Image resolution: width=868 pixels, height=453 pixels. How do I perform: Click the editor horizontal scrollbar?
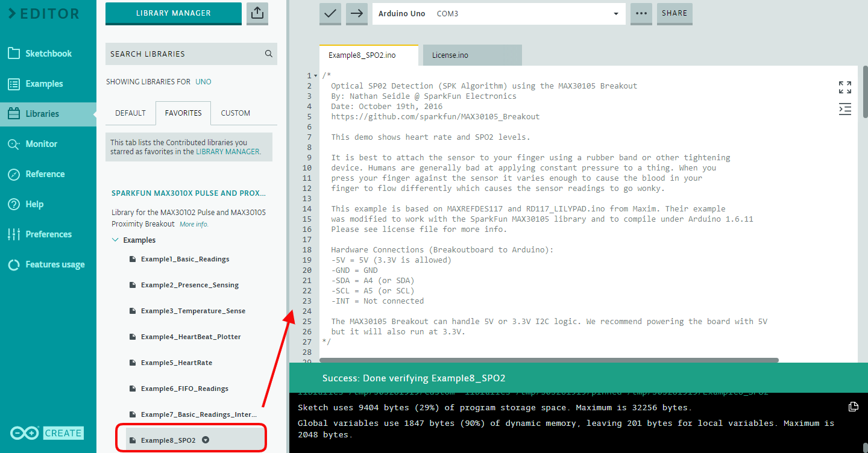pyautogui.click(x=549, y=360)
